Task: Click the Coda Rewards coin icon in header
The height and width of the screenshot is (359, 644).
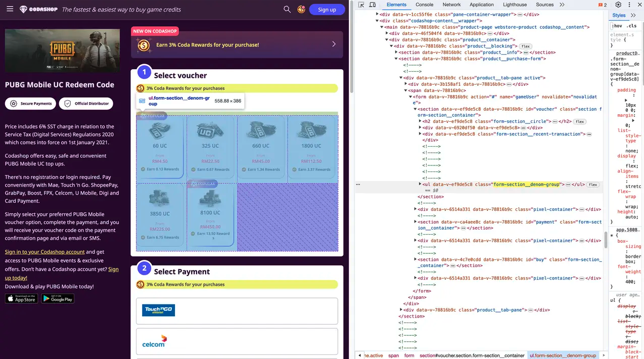Action: [x=301, y=9]
